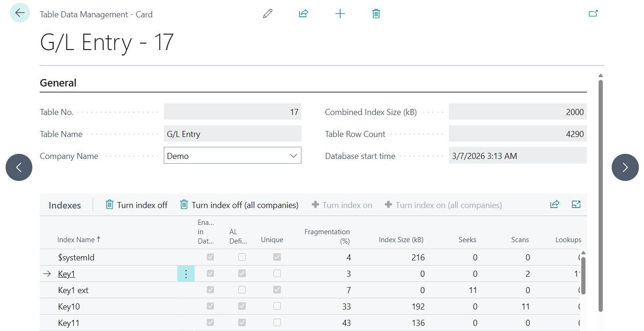This screenshot has width=644, height=331.
Task: Navigate to the next record with the right arrow
Action: (625, 167)
